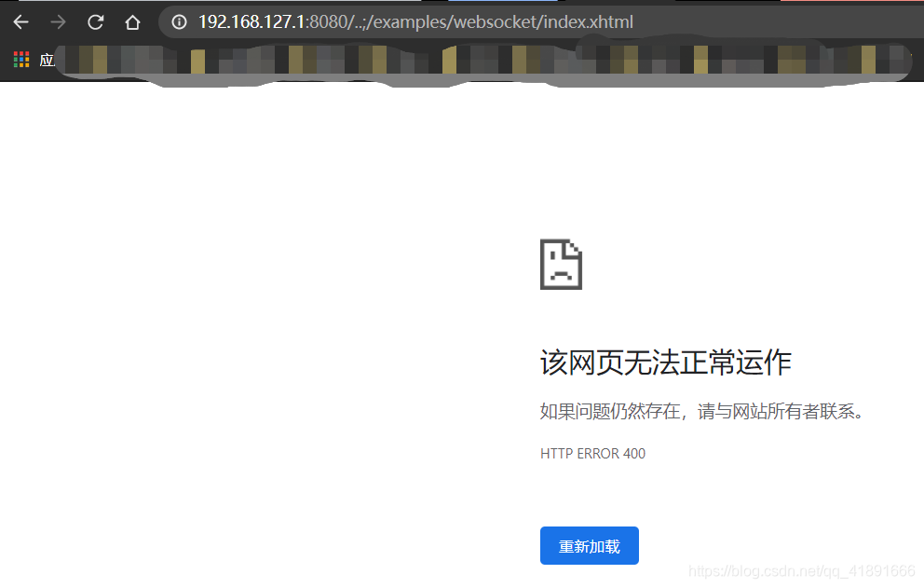Image resolution: width=924 pixels, height=588 pixels.
Task: View site information via the info icon
Action: [179, 22]
